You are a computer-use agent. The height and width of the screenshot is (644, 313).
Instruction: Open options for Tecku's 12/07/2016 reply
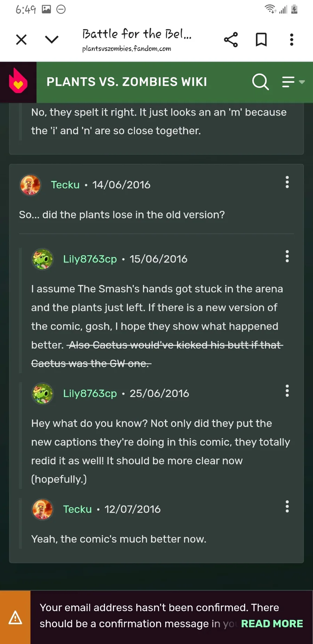287,507
